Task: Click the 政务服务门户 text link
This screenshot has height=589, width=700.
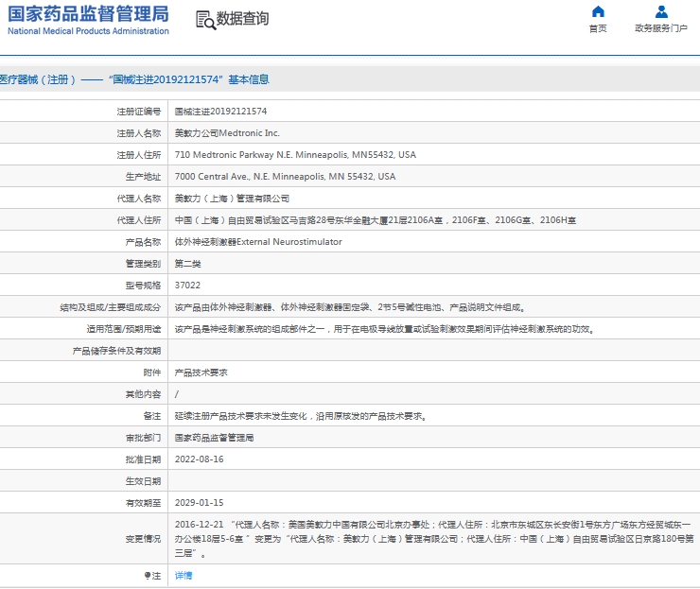Action: [661, 28]
